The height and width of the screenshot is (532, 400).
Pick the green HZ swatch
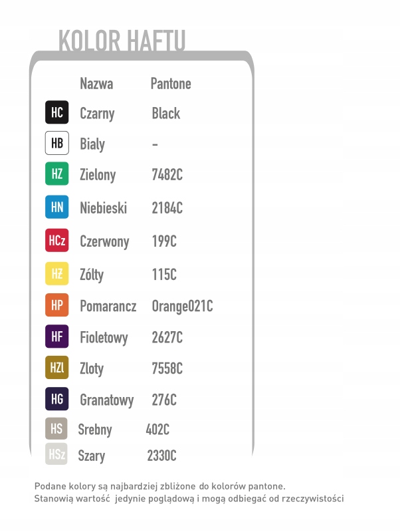57,174
